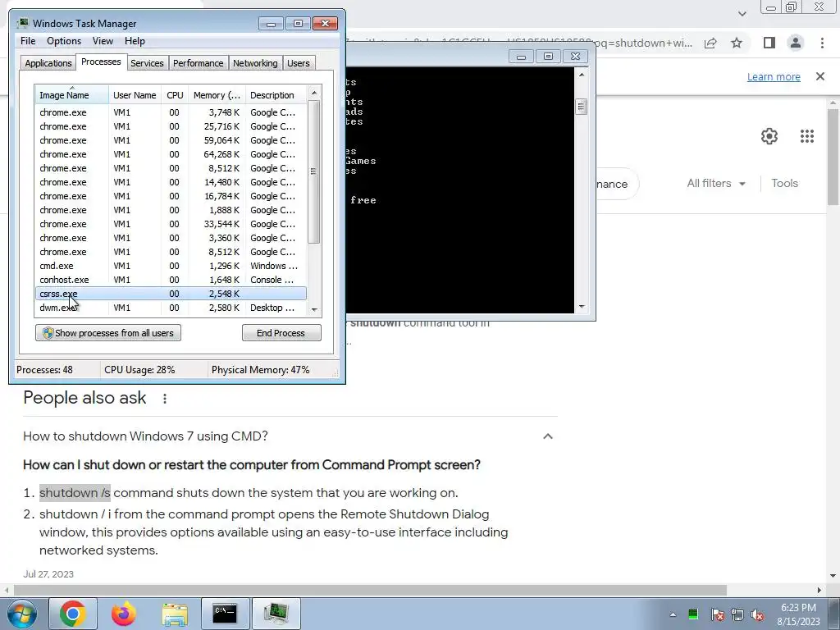Open Task Manager Help menu
Viewport: 840px width, 630px height.
[135, 41]
